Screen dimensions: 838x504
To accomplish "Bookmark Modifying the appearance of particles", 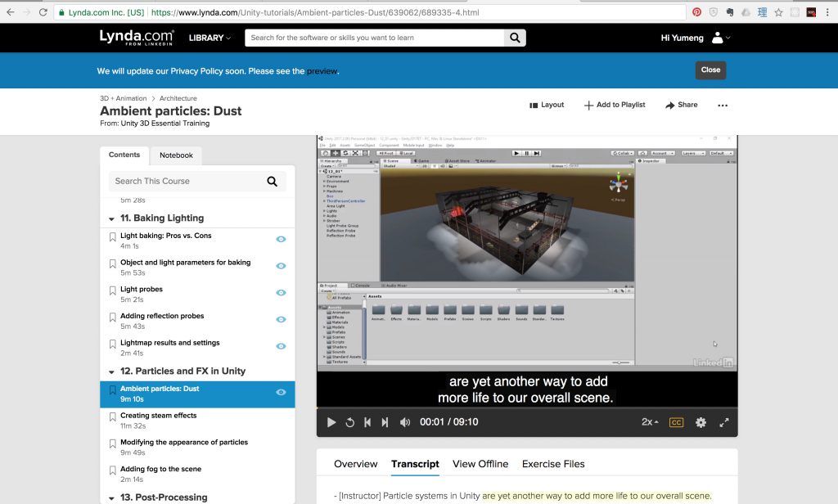I will (112, 443).
